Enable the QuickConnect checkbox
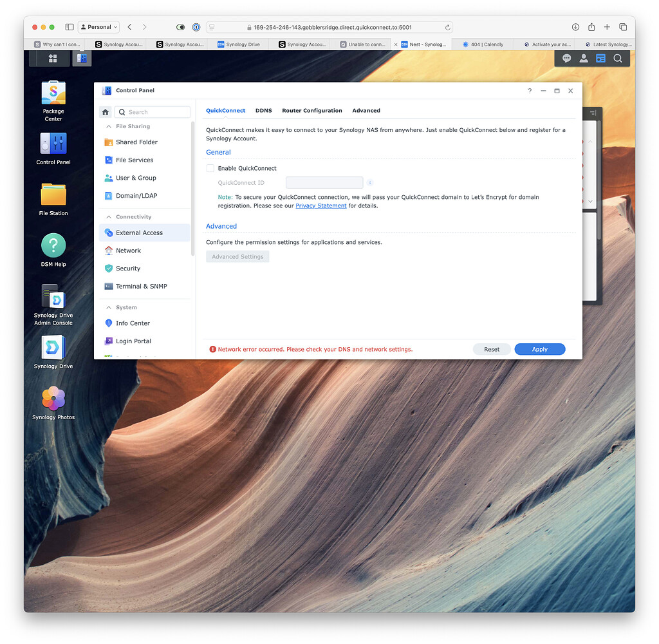 [210, 167]
